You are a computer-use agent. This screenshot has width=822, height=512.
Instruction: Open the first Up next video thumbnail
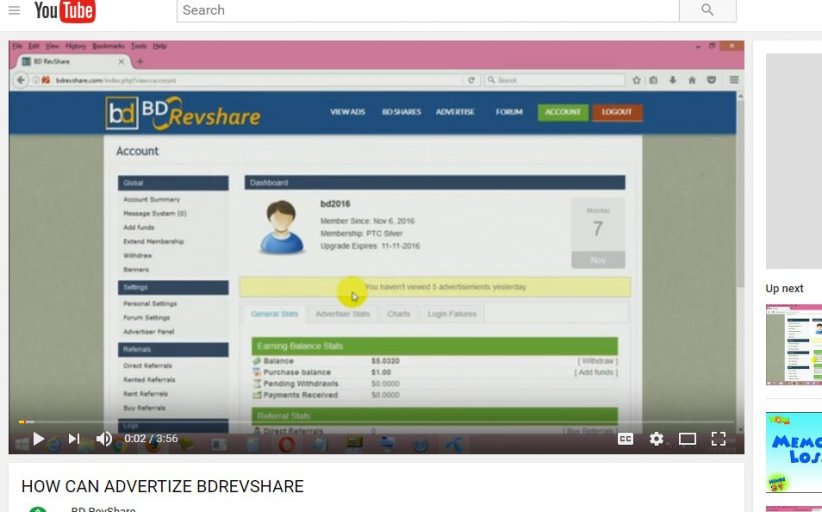[x=794, y=344]
